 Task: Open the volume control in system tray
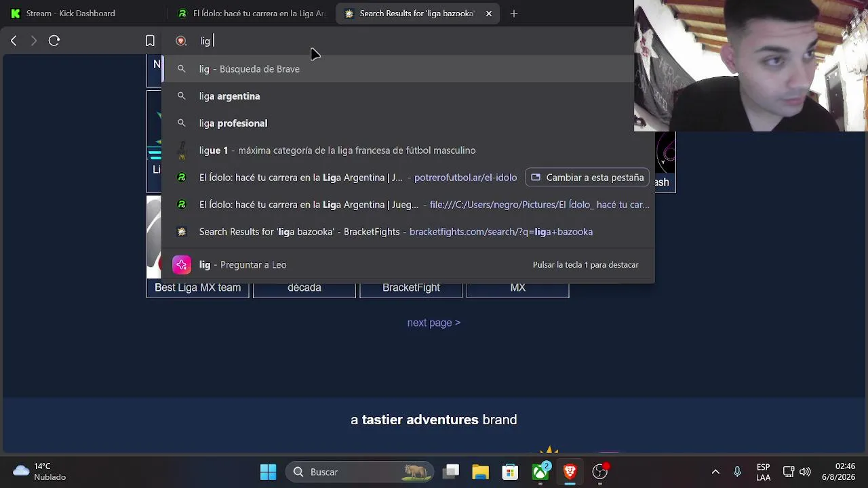coord(805,472)
